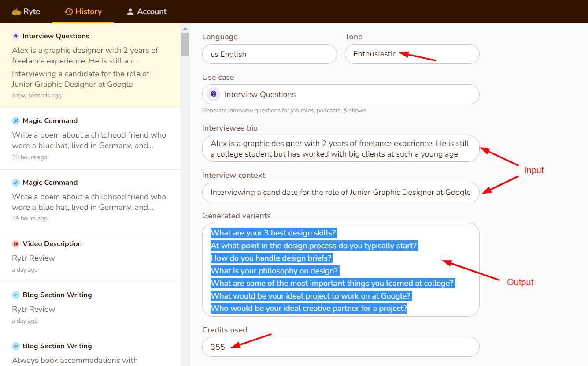Viewport: 588px width, 366px height.
Task: Open the Language field showing us English
Action: (269, 54)
